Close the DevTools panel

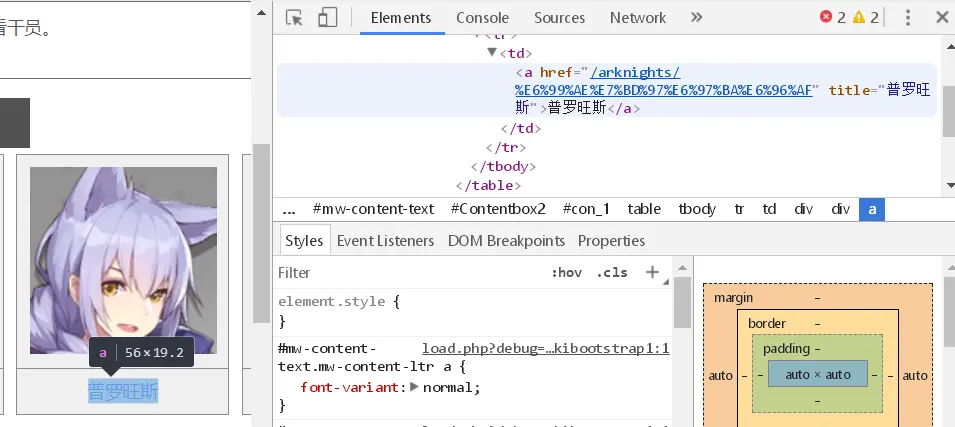942,18
